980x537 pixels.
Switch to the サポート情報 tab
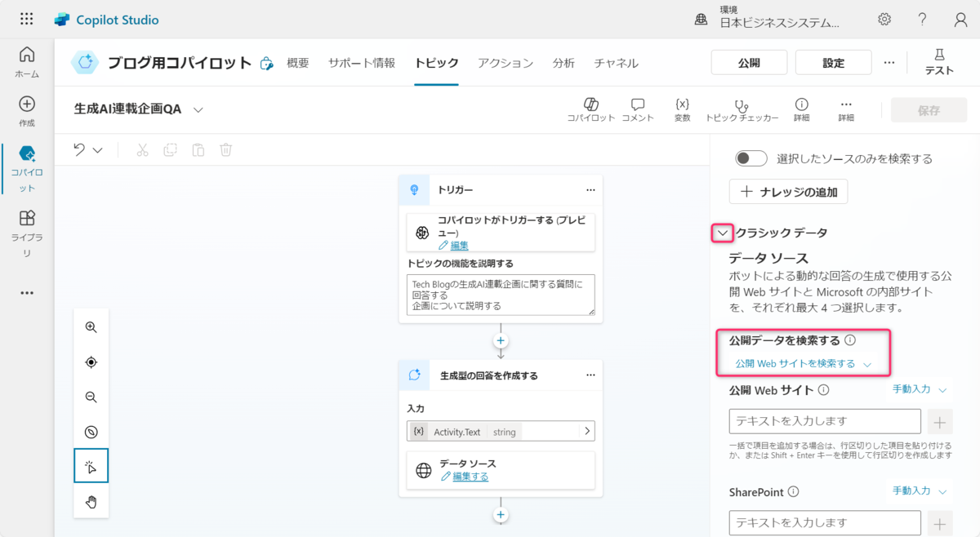362,63
